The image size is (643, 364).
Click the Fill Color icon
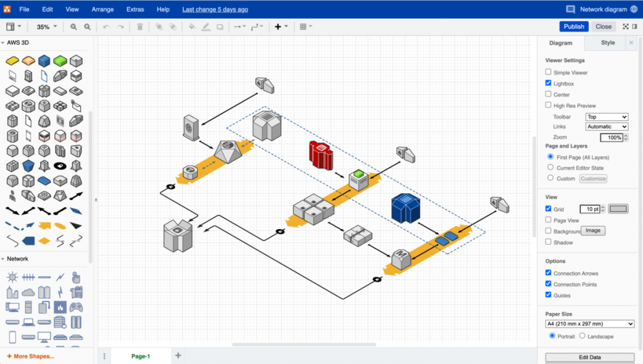(192, 26)
